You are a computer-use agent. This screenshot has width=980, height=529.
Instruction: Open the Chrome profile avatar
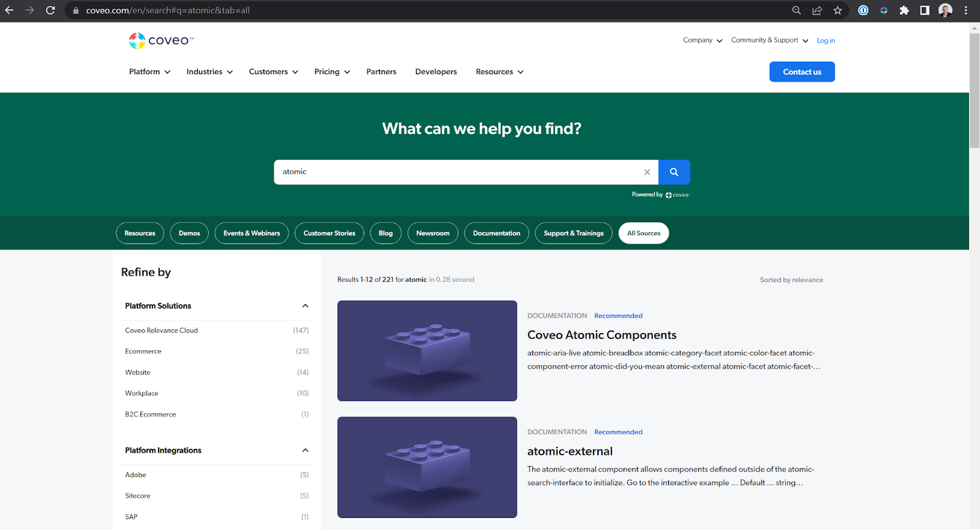pos(945,10)
